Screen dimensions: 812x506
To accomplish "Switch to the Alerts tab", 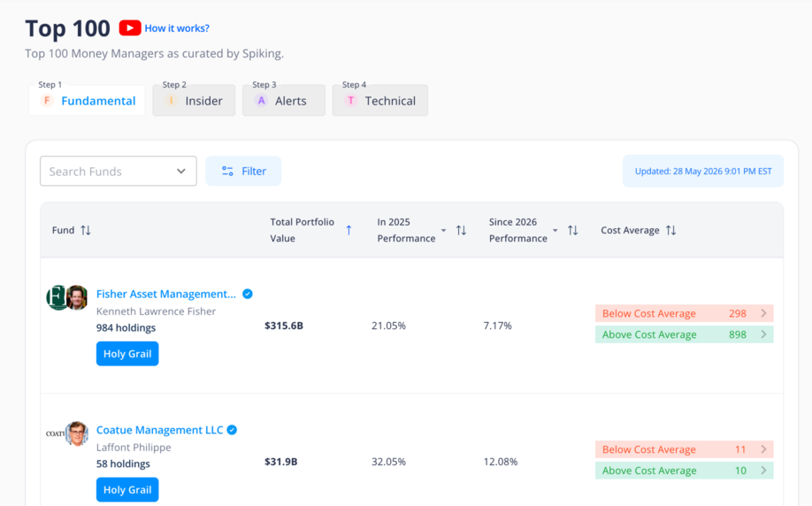I will 284,101.
